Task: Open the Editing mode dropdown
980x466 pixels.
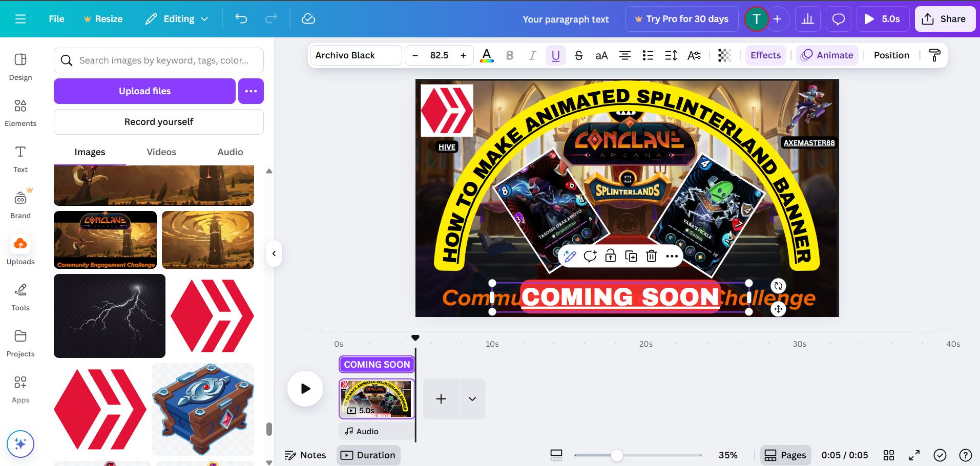Action: click(177, 19)
